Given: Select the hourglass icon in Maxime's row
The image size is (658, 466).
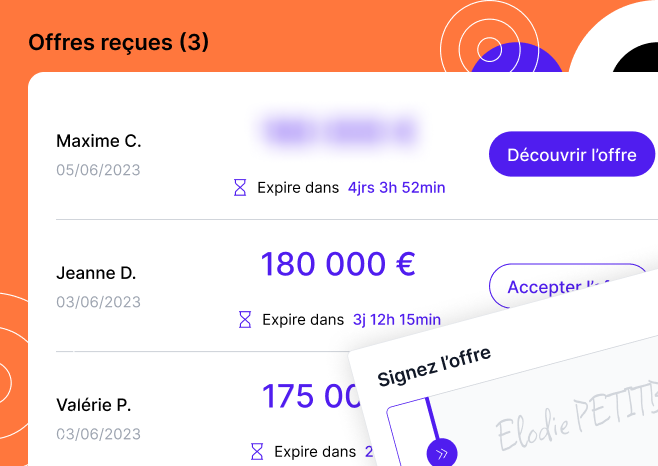Looking at the screenshot, I should pyautogui.click(x=240, y=188).
